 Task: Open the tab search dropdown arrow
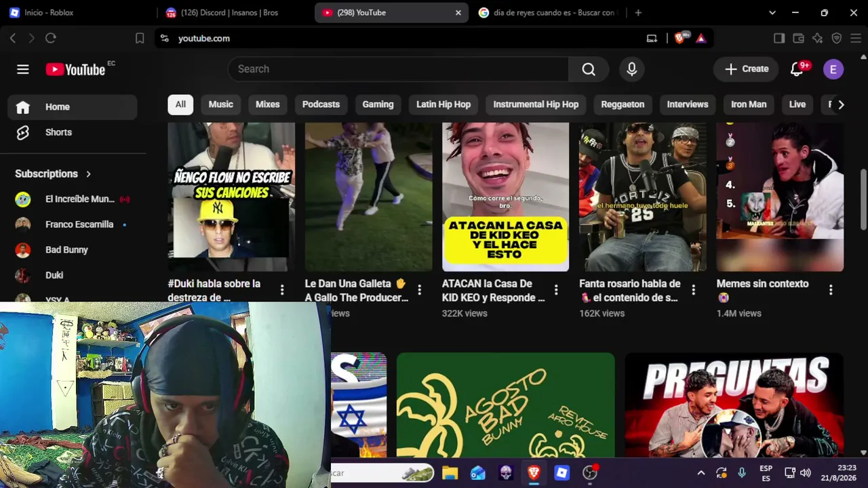[772, 12]
